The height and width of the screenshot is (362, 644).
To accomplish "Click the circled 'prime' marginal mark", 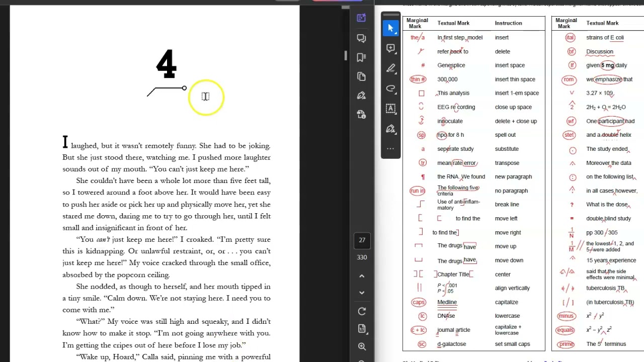I will pyautogui.click(x=566, y=344).
